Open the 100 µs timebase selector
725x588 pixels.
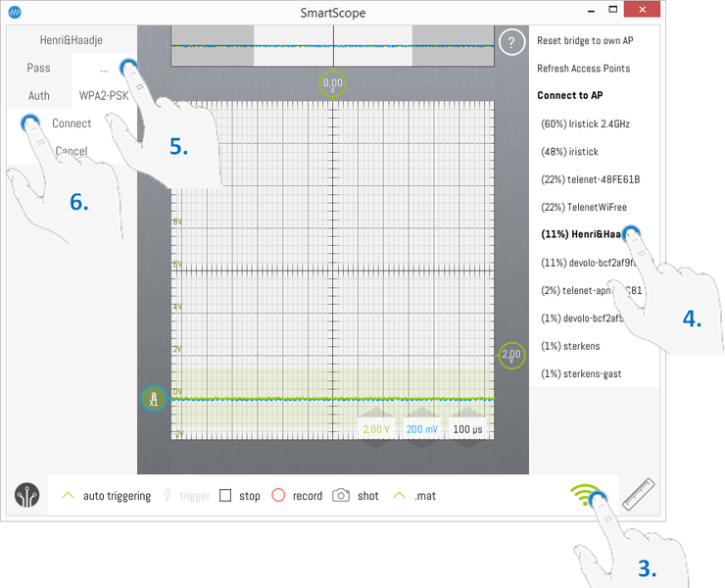467,429
